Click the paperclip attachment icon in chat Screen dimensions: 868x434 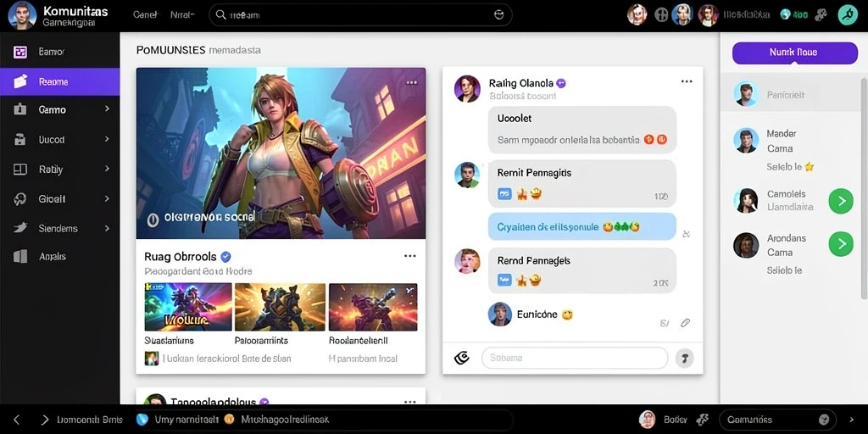(x=685, y=323)
